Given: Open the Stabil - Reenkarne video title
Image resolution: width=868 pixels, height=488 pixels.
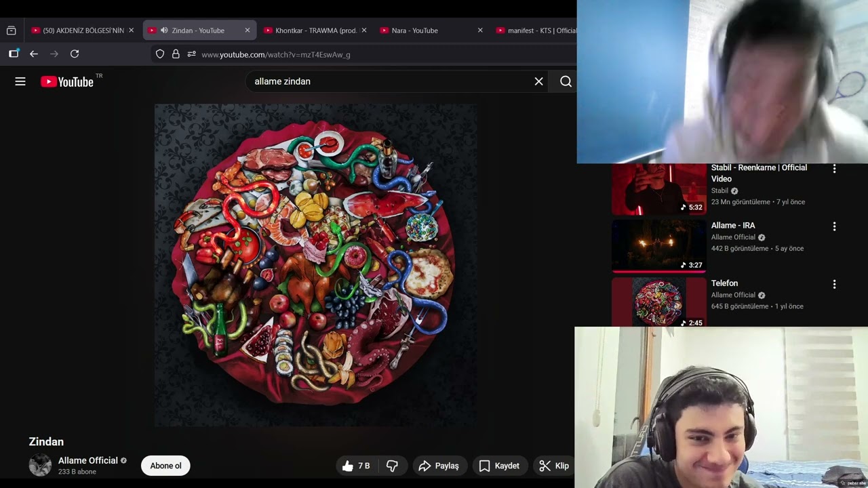Looking at the screenshot, I should click(x=759, y=173).
